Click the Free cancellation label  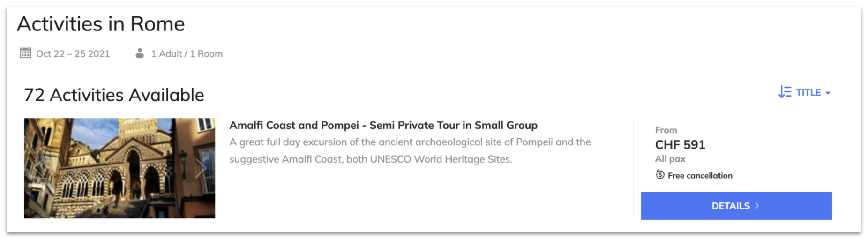700,175
